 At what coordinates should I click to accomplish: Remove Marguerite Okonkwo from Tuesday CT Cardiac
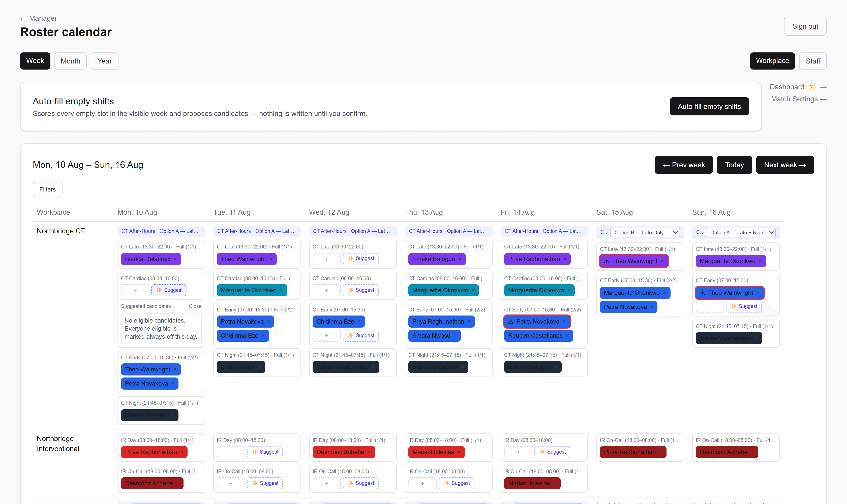[281, 290]
